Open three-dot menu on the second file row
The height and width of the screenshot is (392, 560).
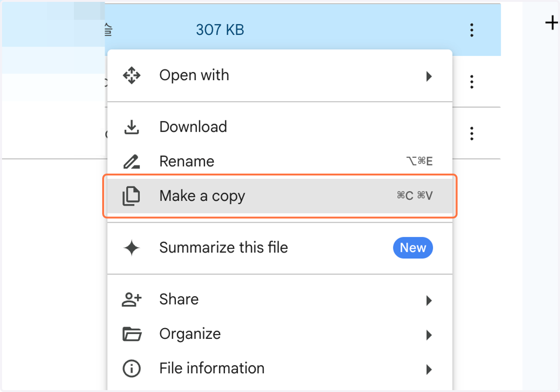tap(472, 82)
